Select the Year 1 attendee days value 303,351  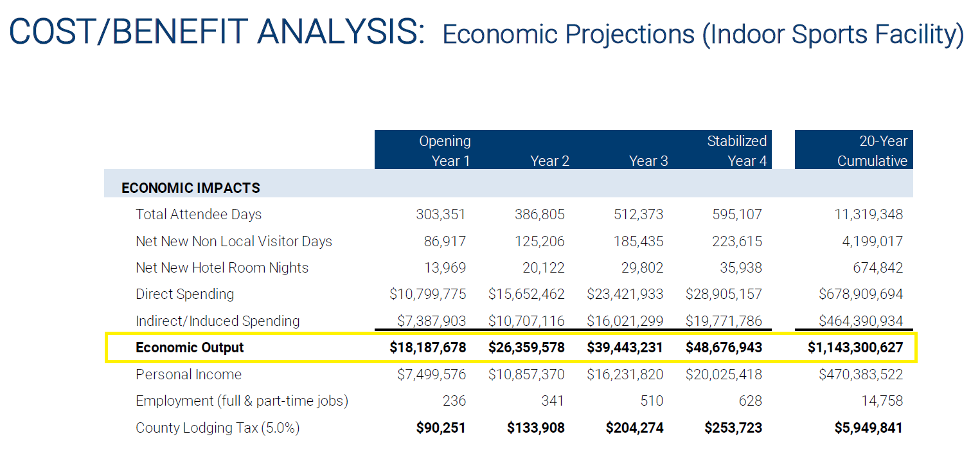pos(441,214)
